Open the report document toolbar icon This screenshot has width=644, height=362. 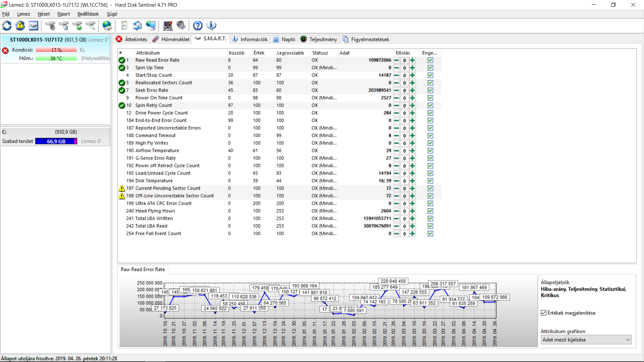(124, 25)
